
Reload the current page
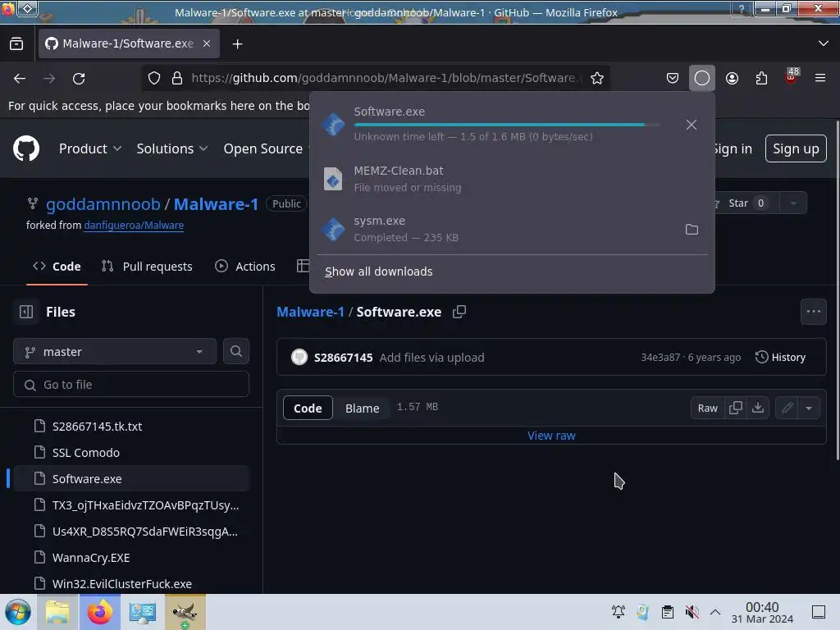click(79, 78)
